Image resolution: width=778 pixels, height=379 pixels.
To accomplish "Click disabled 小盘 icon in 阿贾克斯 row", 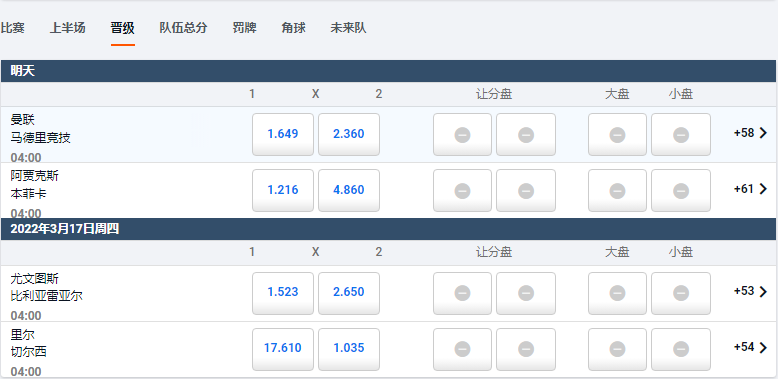I will (681, 190).
